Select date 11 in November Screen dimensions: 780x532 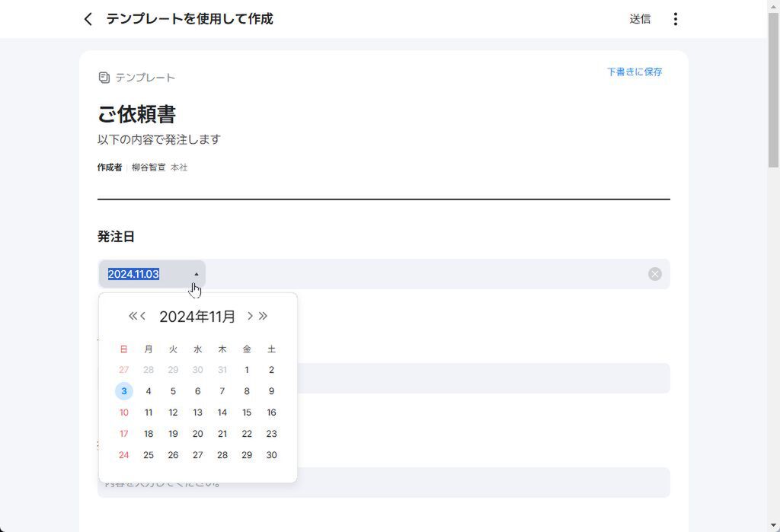[149, 413]
